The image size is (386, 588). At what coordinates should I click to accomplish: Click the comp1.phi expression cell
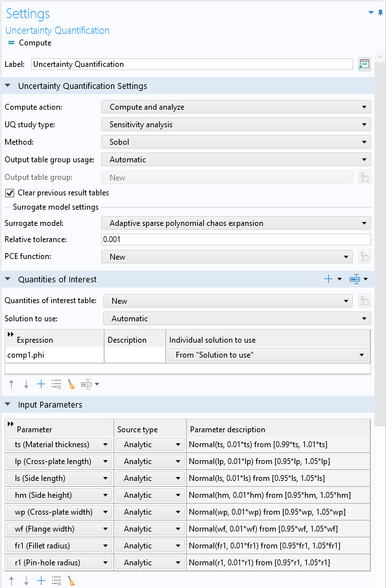click(54, 355)
